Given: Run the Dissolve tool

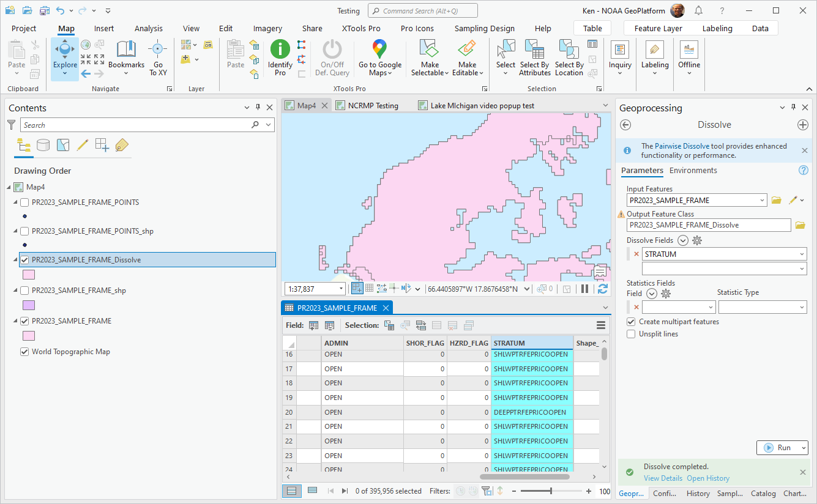Looking at the screenshot, I should 777,448.
